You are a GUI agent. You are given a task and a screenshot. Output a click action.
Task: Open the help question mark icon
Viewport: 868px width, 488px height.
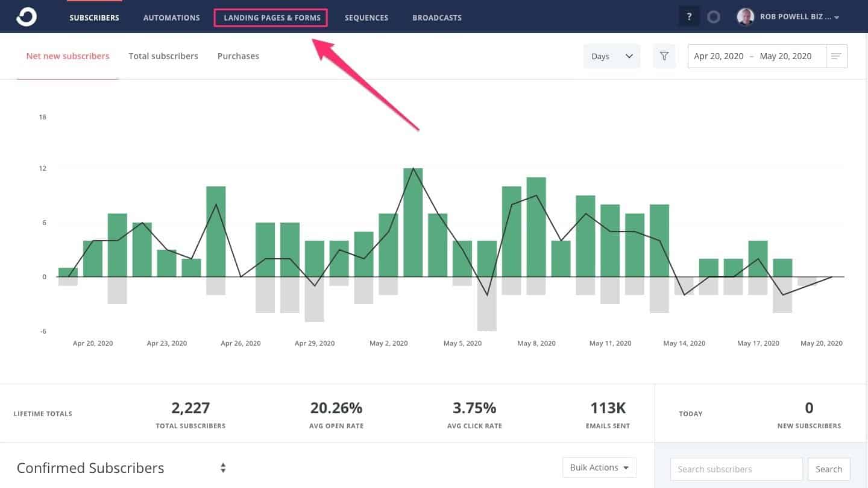click(689, 16)
